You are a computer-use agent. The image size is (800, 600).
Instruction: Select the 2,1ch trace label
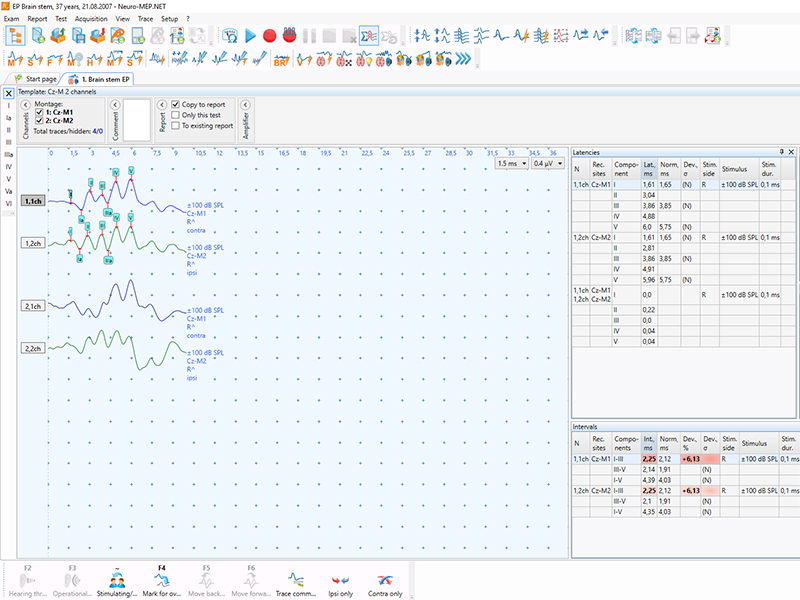(x=33, y=306)
